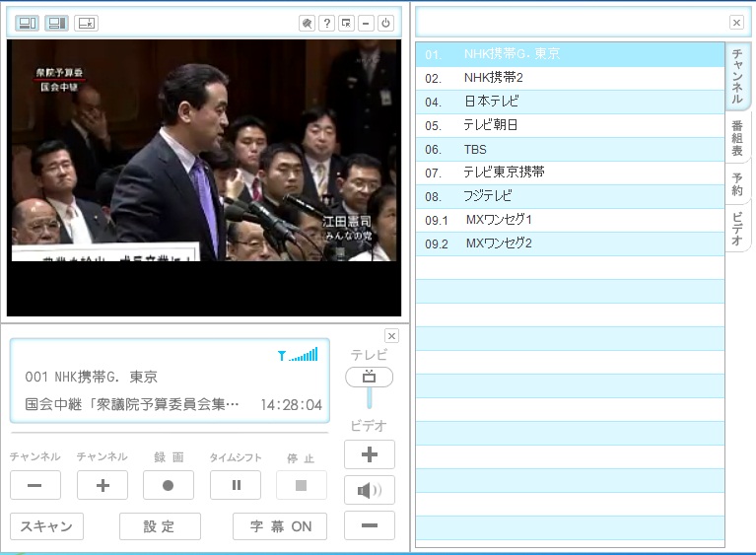Go to previous channel with minus button

click(x=35, y=485)
